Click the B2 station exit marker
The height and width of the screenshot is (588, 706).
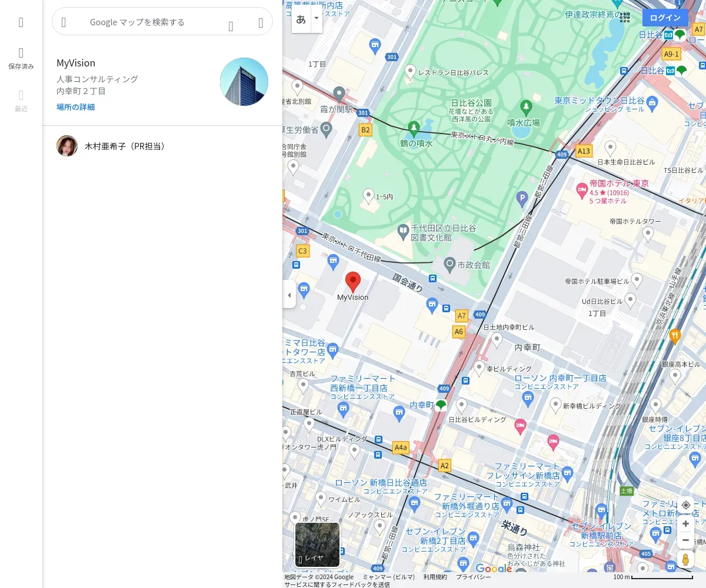pyautogui.click(x=366, y=130)
